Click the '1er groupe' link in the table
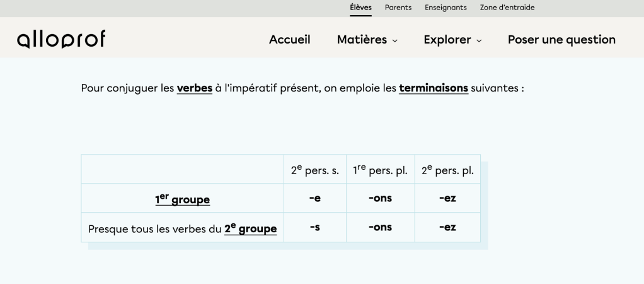This screenshot has width=644, height=284. click(183, 199)
